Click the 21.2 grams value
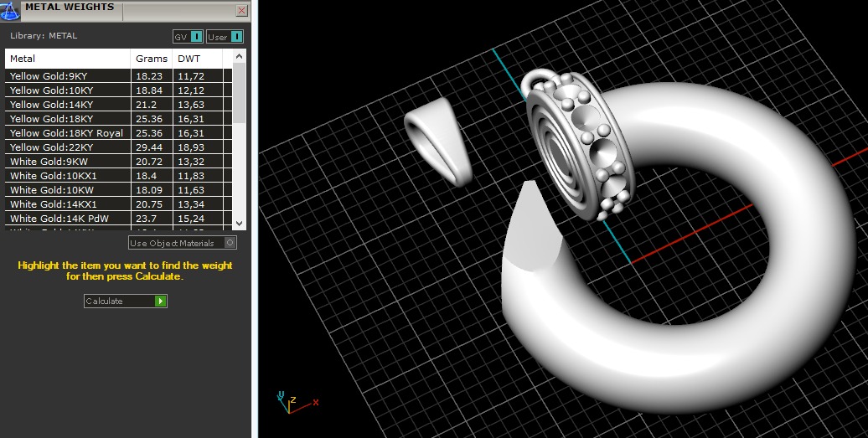This screenshot has width=868, height=438. click(x=146, y=105)
